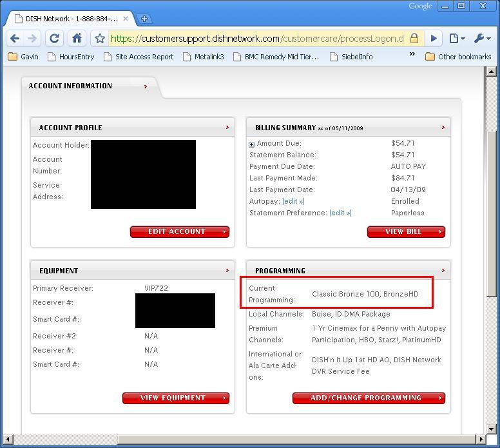Maximize the browser window
This screenshot has width=500, height=448.
click(x=461, y=6)
